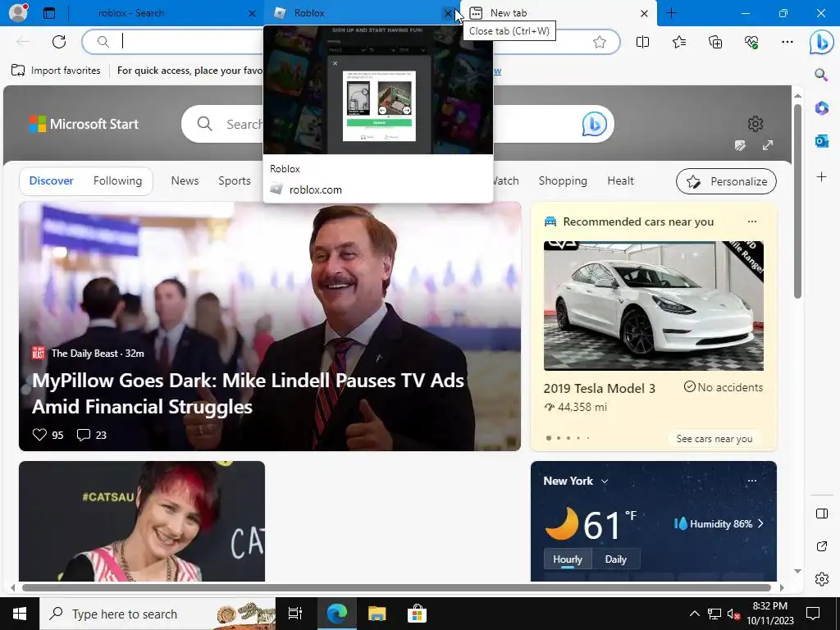The width and height of the screenshot is (840, 630).
Task: Close the roblox - Search tab
Action: (252, 13)
